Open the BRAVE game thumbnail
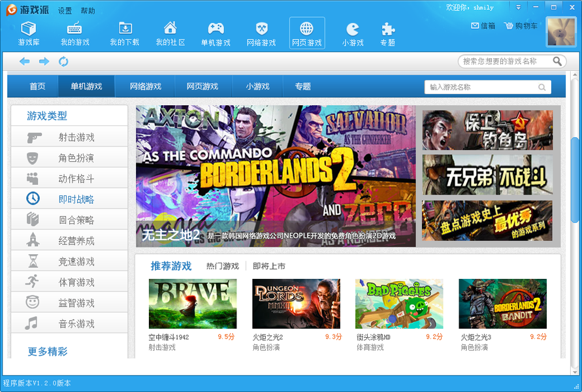 pyautogui.click(x=193, y=304)
